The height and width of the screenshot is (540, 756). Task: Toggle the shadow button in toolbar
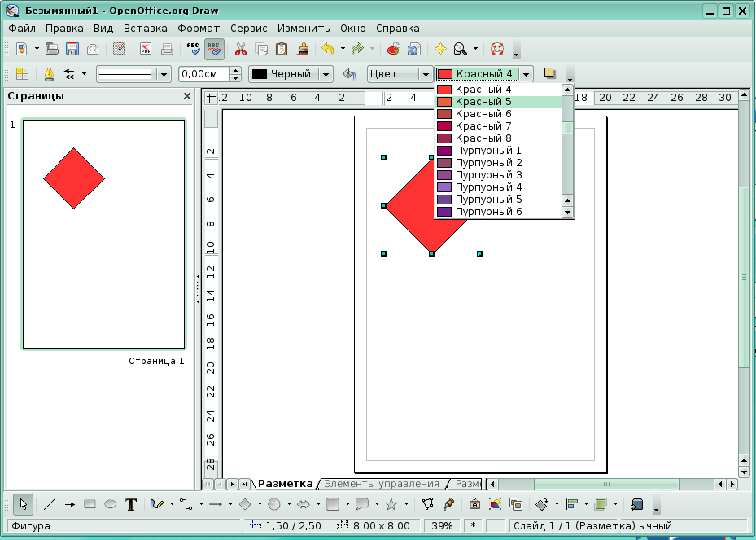(x=549, y=73)
